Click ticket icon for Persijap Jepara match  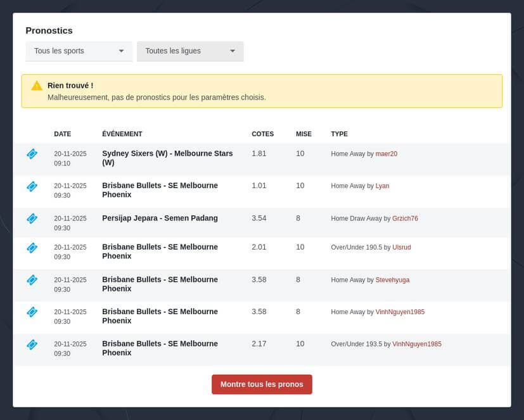point(32,219)
